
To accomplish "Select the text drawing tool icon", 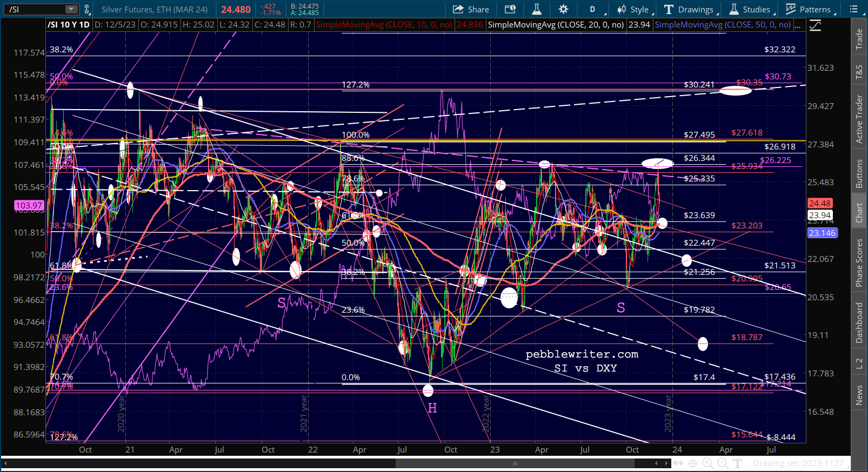I will point(738,463).
